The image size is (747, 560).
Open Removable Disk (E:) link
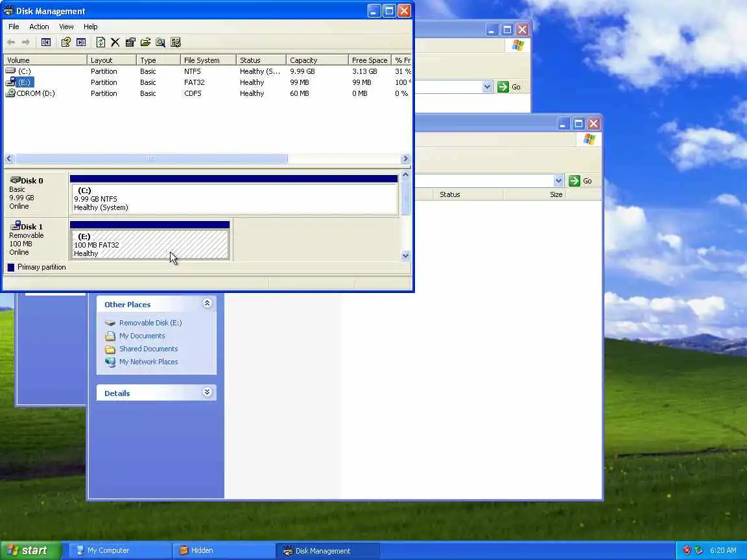tap(150, 323)
